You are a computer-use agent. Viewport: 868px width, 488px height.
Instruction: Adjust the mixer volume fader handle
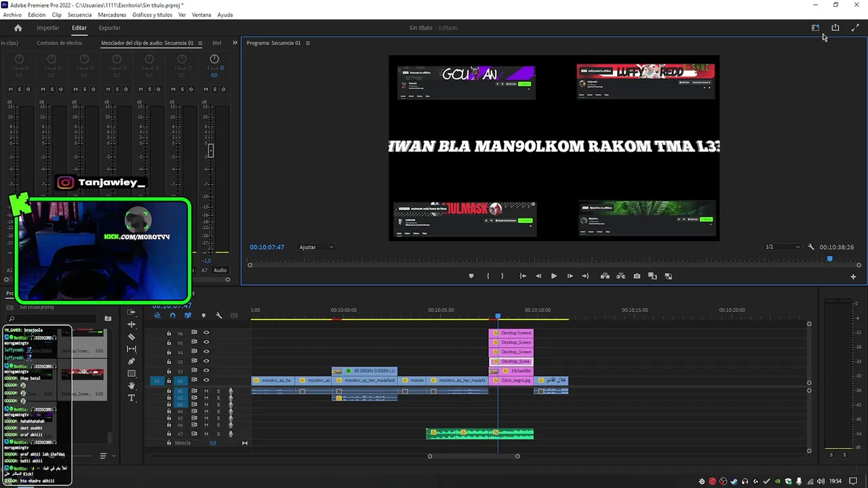pos(210,151)
